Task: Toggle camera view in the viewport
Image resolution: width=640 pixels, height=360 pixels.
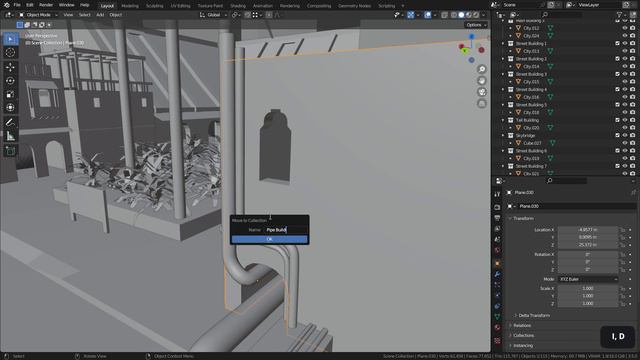Action: click(x=482, y=92)
